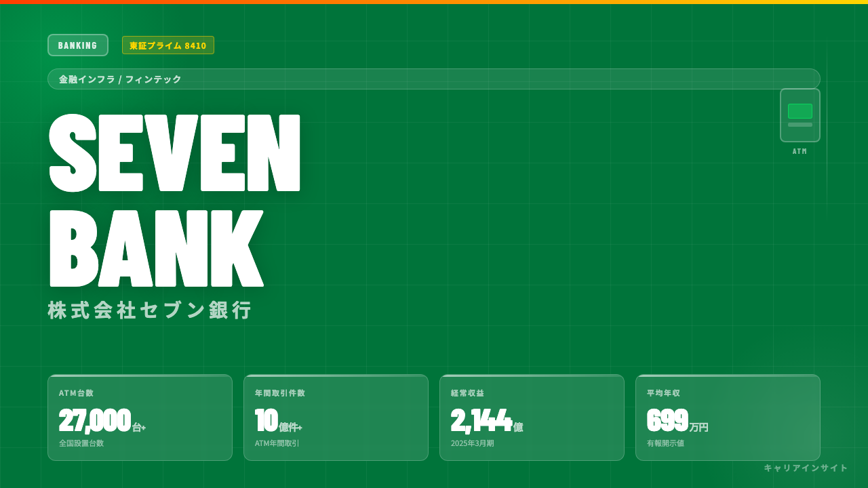Select the green ATM screen graphic
The width and height of the screenshot is (868, 488).
[800, 111]
